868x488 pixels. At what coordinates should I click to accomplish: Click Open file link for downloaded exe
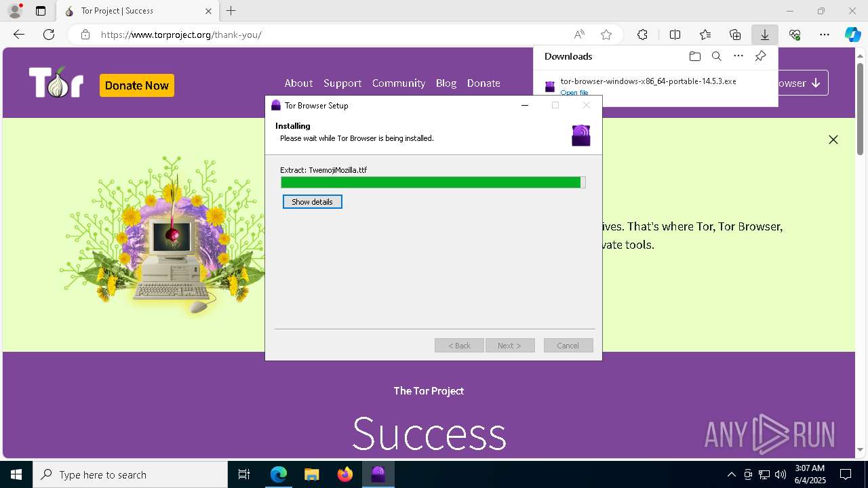coord(574,93)
